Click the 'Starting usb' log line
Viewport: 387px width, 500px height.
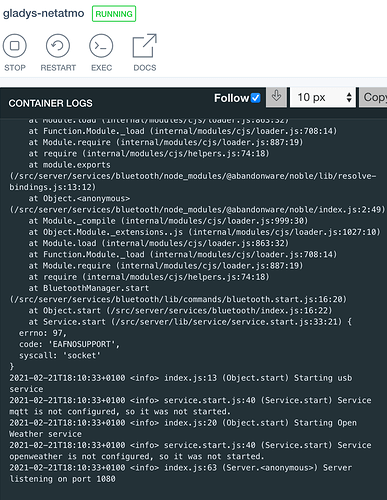[180, 383]
